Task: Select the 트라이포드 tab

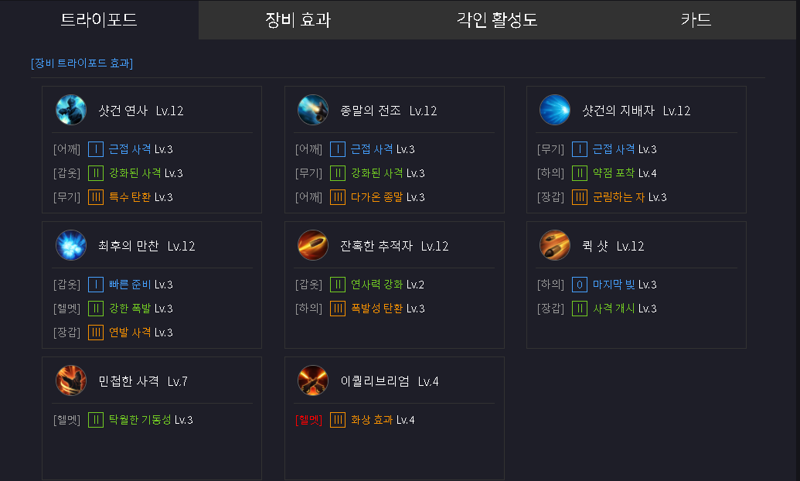Action: coord(99,20)
